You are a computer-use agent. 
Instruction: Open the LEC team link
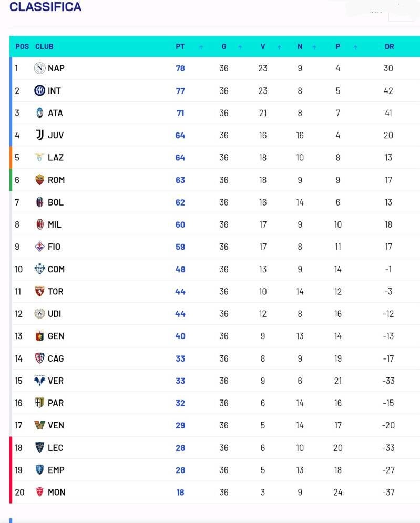point(55,448)
